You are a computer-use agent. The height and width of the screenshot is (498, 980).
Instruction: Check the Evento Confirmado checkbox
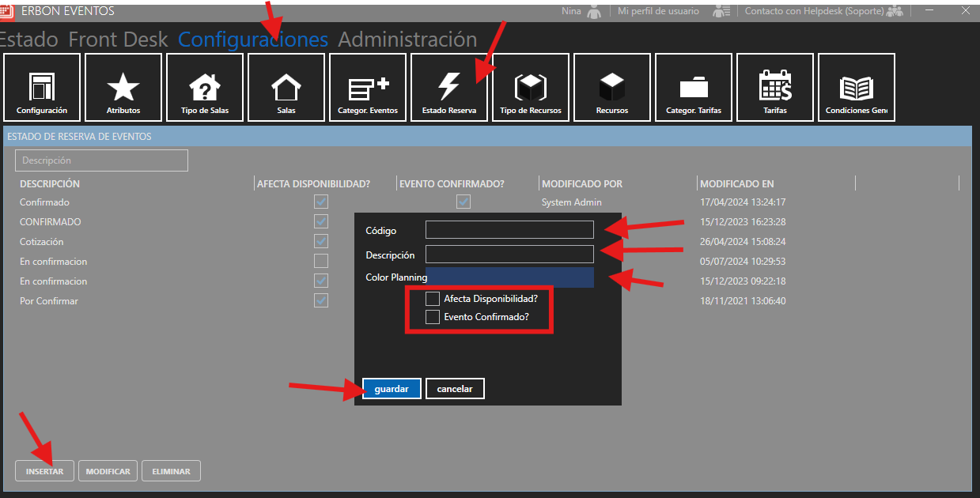click(x=433, y=317)
